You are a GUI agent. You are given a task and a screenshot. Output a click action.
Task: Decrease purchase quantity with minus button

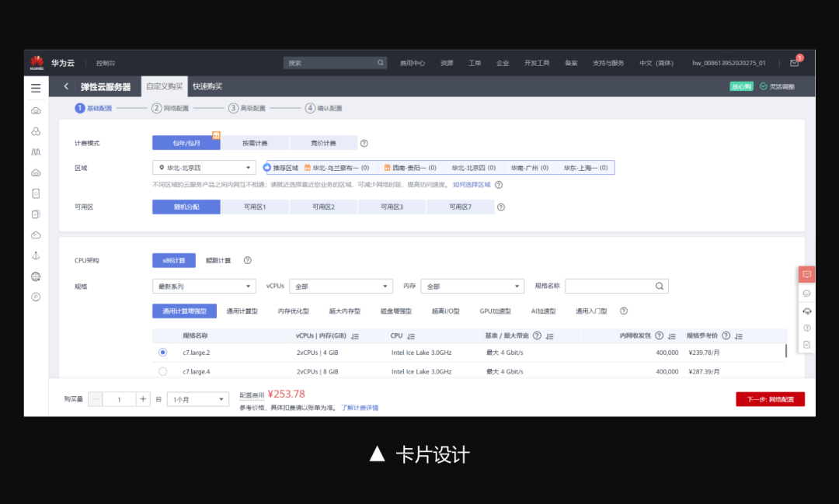(96, 399)
